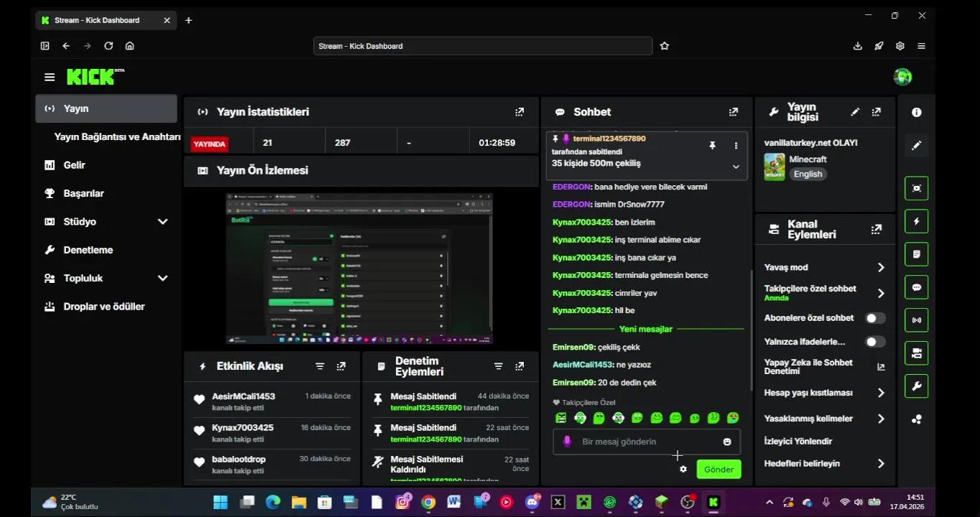
Task: Click the wrench icon in right sidebar
Action: tap(916, 386)
